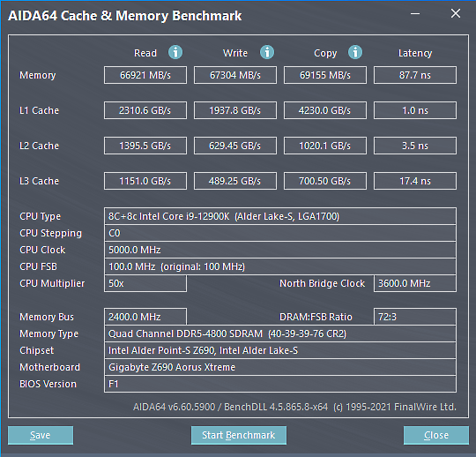Click the CPU Clock value 5000.0 MHz
Viewport: 476px width, 457px height.
point(280,250)
